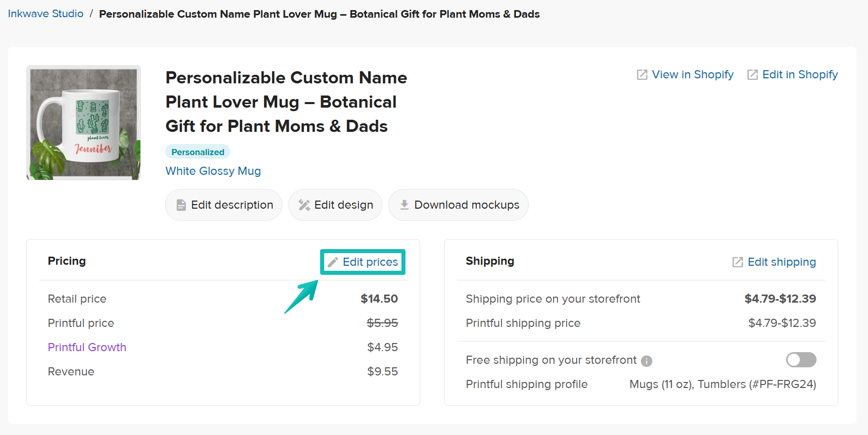Click the info icon next to Free shipping
Screen dimensions: 868x435
tap(646, 361)
